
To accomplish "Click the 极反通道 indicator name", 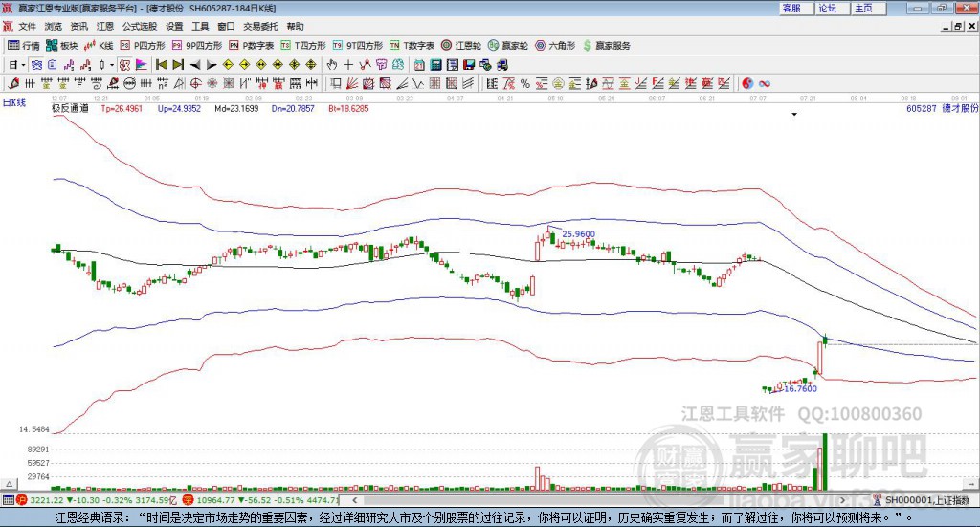I will pyautogui.click(x=70, y=108).
